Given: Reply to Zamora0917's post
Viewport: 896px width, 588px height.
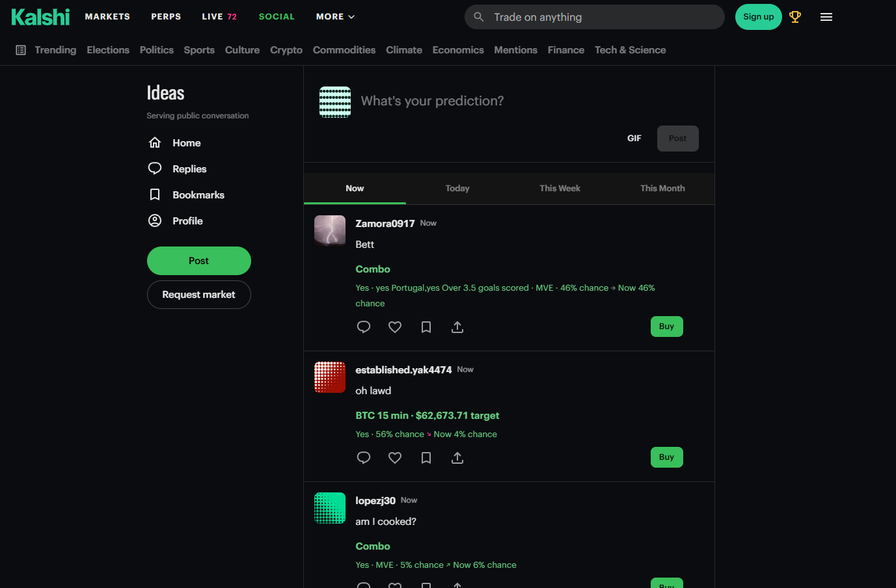Looking at the screenshot, I should (x=364, y=327).
